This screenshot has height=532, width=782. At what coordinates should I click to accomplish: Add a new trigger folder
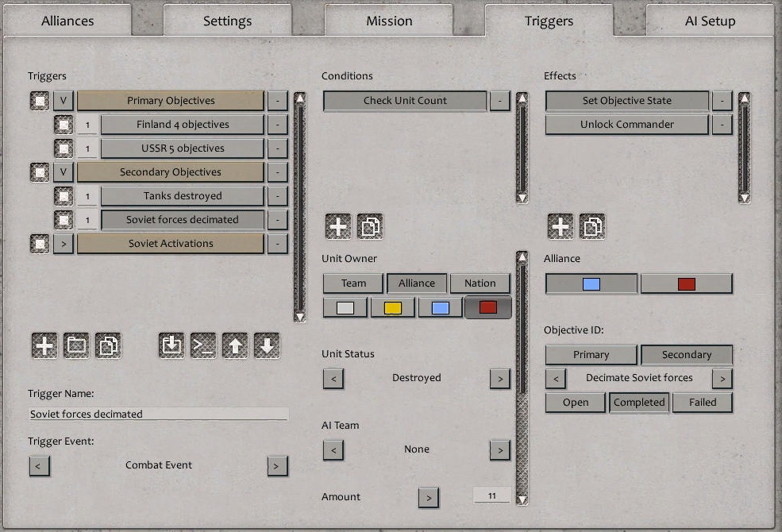click(x=76, y=345)
